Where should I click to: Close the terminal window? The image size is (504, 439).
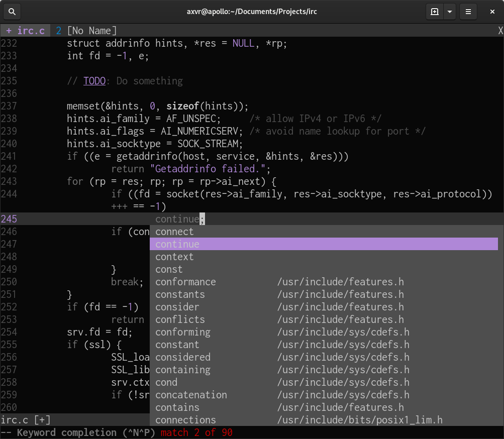pyautogui.click(x=492, y=12)
